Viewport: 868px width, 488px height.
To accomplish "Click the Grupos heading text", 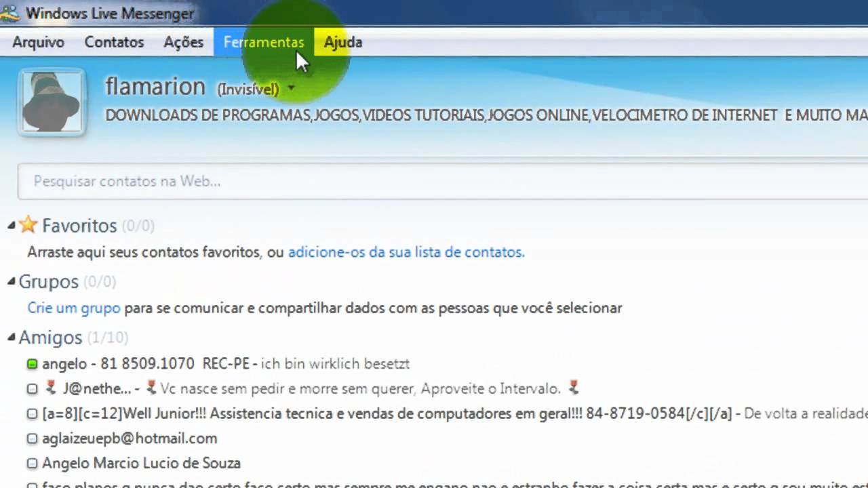I will coord(49,281).
